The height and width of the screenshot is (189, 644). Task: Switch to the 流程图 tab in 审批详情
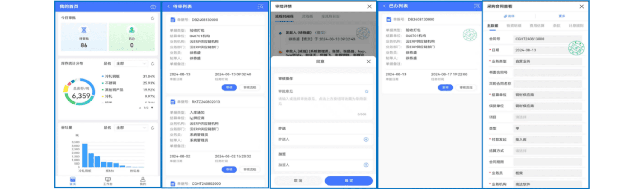307,17
